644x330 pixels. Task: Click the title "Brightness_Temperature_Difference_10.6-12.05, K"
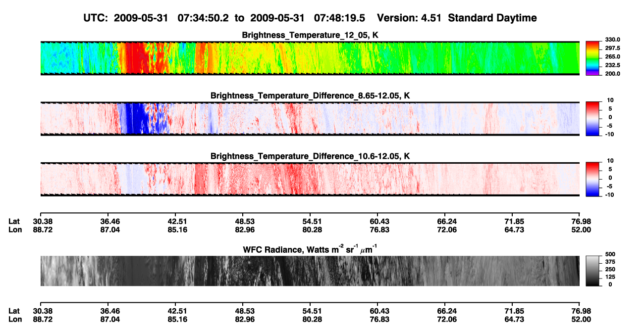(310, 156)
